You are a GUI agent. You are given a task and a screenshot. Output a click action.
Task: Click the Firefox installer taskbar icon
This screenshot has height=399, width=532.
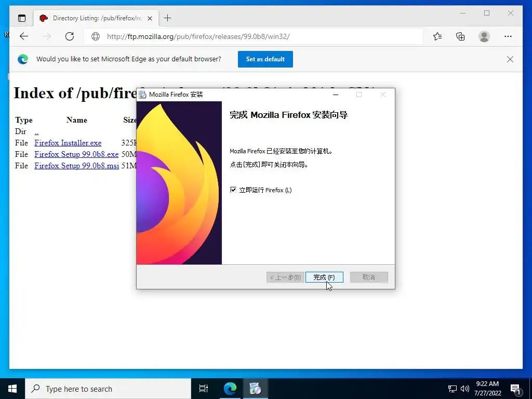pyautogui.click(x=255, y=389)
